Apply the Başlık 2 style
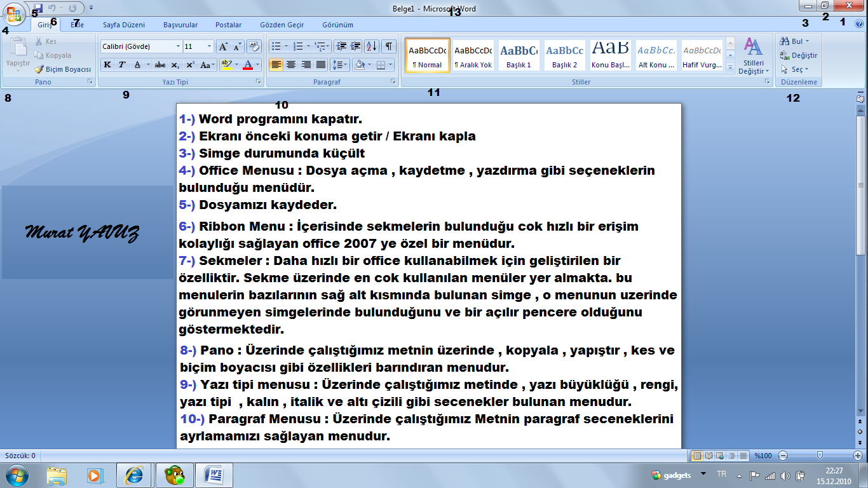868x488 pixels. click(x=565, y=55)
